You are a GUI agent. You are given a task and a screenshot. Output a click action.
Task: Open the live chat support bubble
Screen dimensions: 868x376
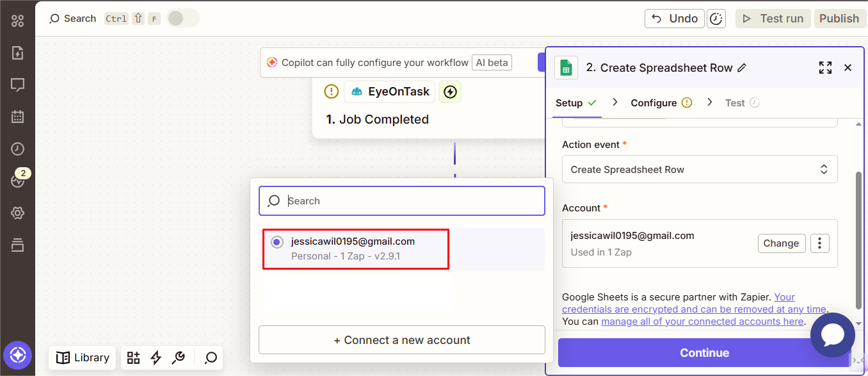[832, 335]
